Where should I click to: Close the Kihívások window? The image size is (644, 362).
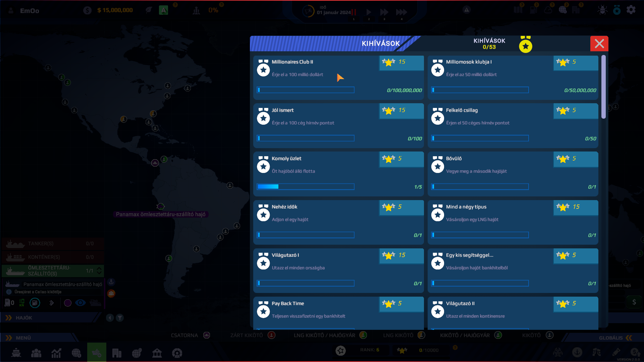(599, 44)
